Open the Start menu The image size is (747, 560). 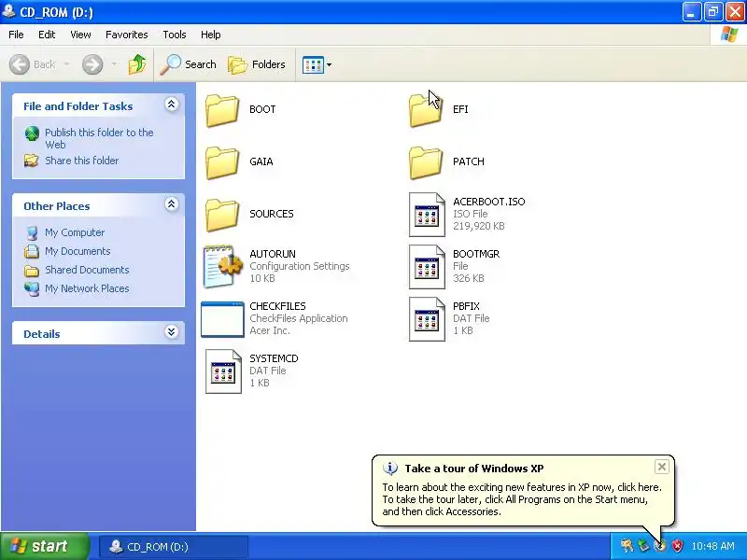click(45, 546)
